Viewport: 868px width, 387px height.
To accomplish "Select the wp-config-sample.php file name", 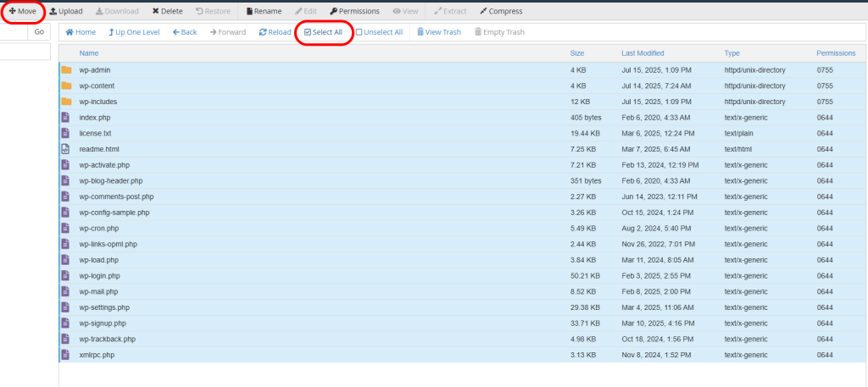I will [x=114, y=213].
